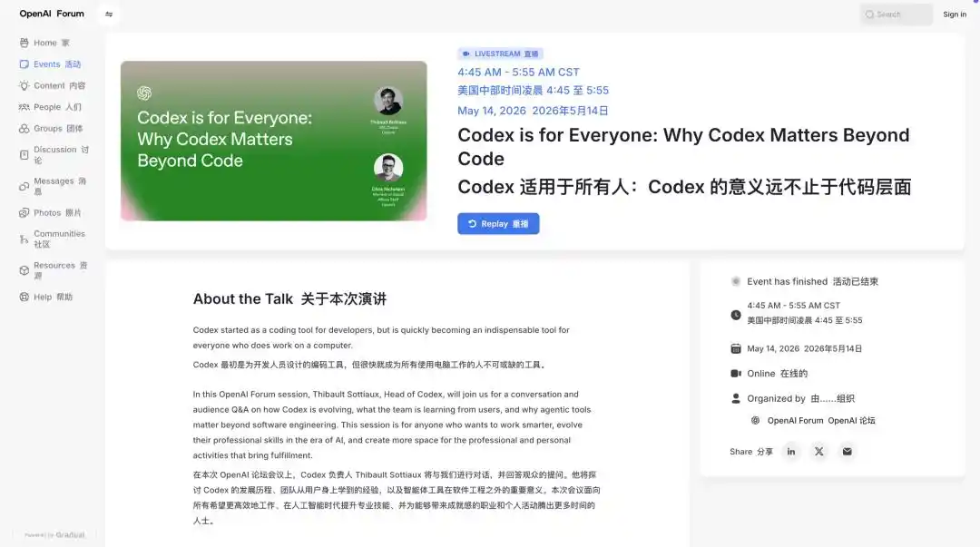Share event on X
This screenshot has height=547, width=980.
(x=818, y=452)
